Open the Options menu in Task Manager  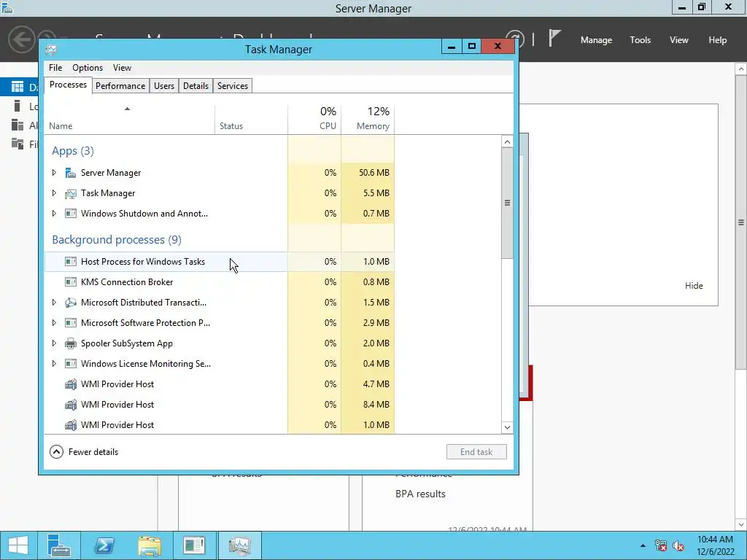(88, 68)
